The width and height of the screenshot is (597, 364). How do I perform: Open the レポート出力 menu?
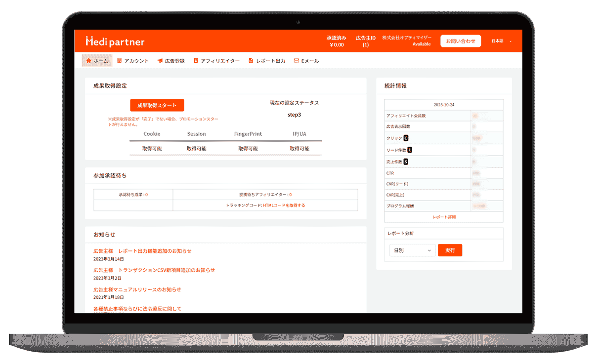click(270, 61)
